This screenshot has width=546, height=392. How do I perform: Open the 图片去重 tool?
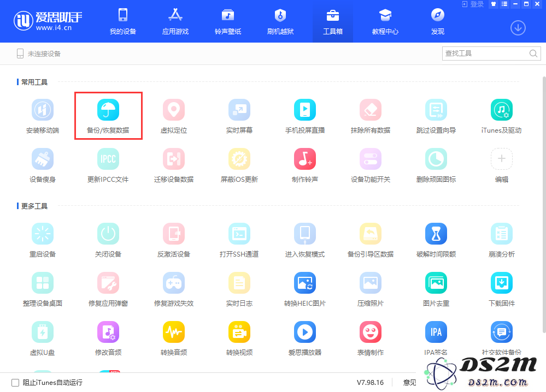click(x=436, y=289)
